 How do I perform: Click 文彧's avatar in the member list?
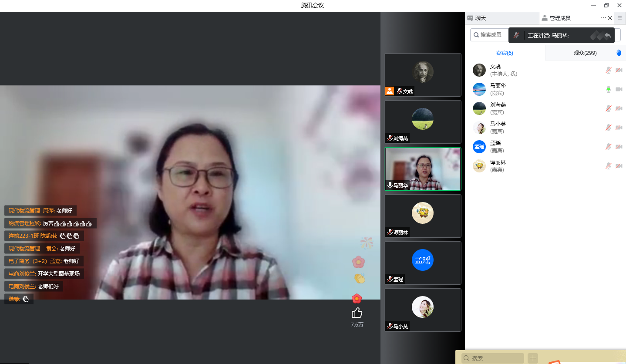(x=479, y=70)
